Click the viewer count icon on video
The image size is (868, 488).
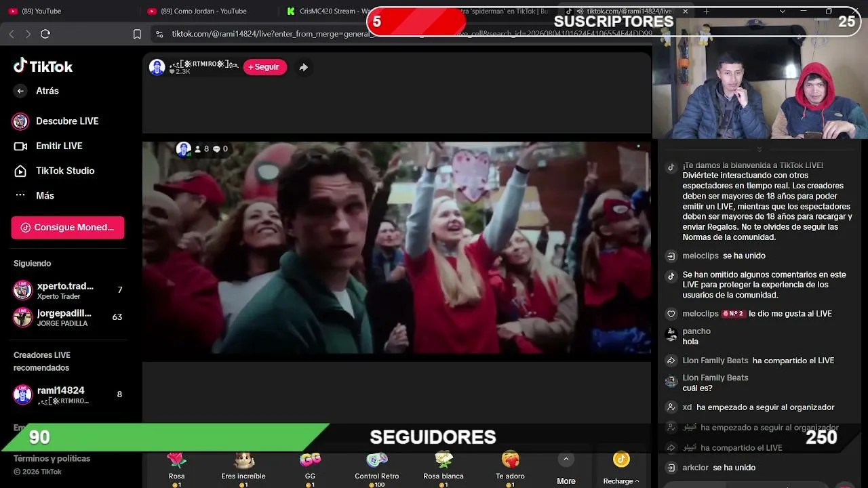(x=198, y=149)
